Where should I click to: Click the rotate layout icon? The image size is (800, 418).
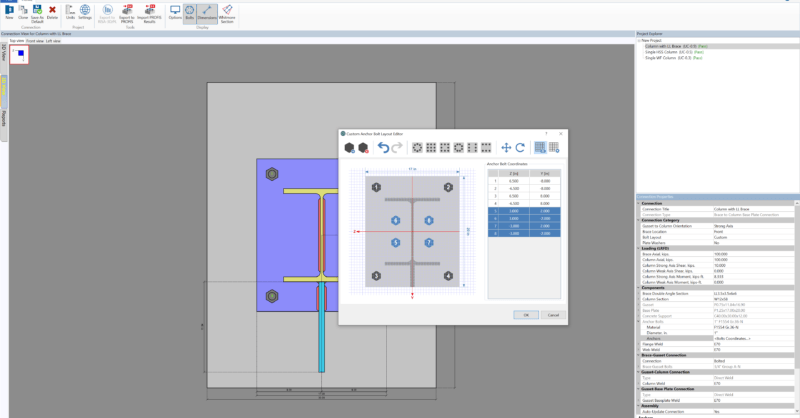(x=520, y=148)
